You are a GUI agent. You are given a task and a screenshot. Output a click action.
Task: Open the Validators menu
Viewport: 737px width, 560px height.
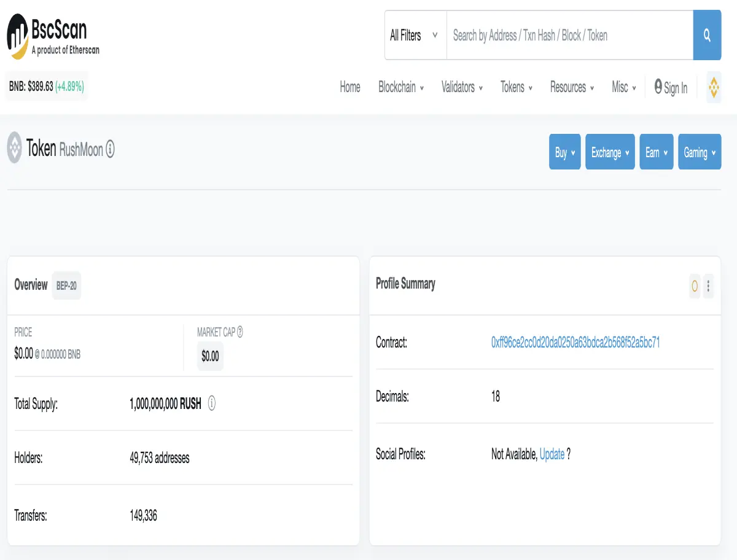coord(462,87)
